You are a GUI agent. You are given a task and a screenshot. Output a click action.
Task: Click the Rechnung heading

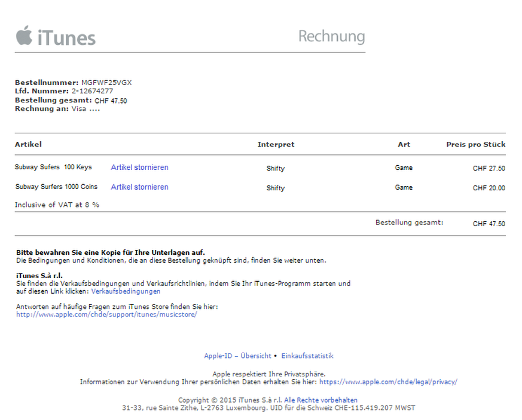pos(331,36)
